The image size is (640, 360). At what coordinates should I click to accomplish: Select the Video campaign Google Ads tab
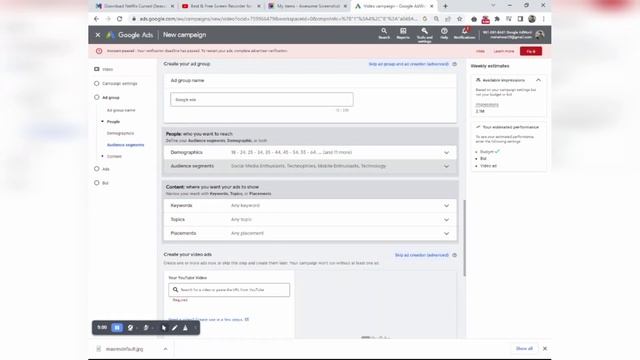tap(394, 6)
